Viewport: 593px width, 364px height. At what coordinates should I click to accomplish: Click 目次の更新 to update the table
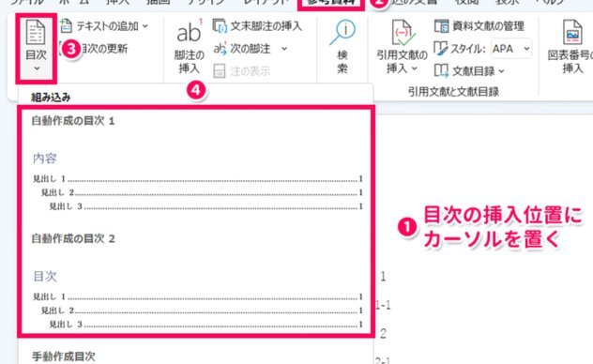(x=104, y=49)
